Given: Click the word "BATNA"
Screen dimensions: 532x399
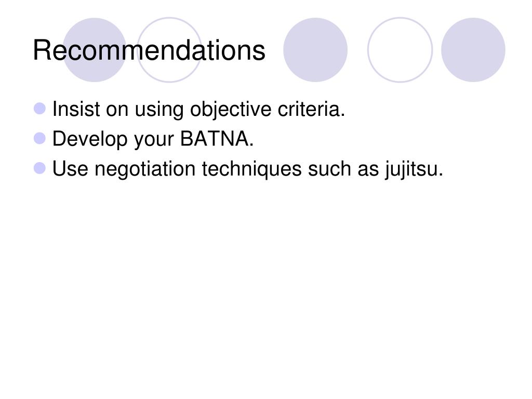Looking at the screenshot, I should (215, 139).
